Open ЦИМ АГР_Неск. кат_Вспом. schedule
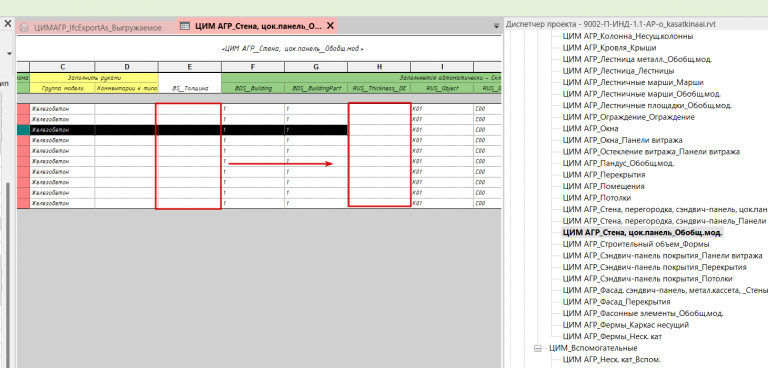This screenshot has width=768, height=368. (x=612, y=360)
